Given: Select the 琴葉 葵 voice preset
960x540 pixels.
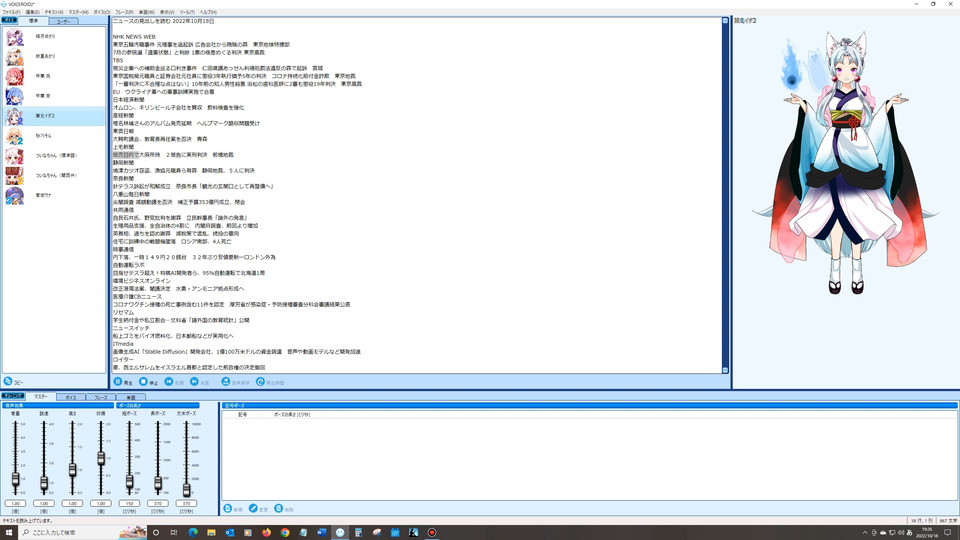Looking at the screenshot, I should coord(54,96).
